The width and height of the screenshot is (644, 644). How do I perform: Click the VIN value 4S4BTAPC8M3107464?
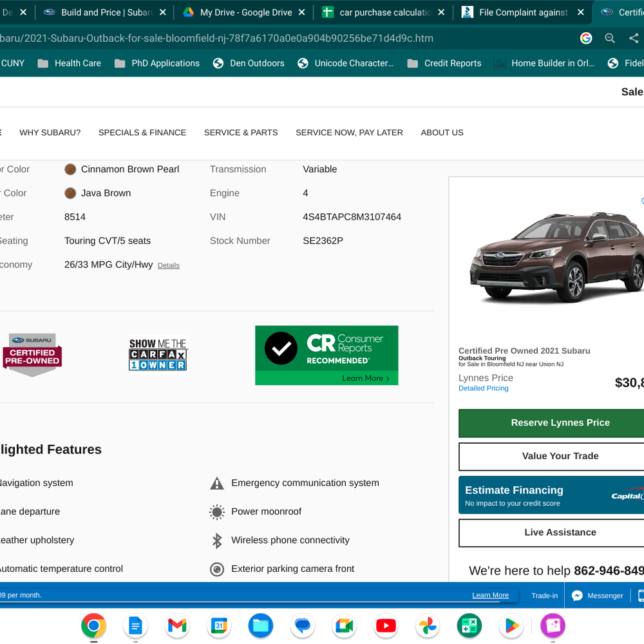tap(352, 217)
